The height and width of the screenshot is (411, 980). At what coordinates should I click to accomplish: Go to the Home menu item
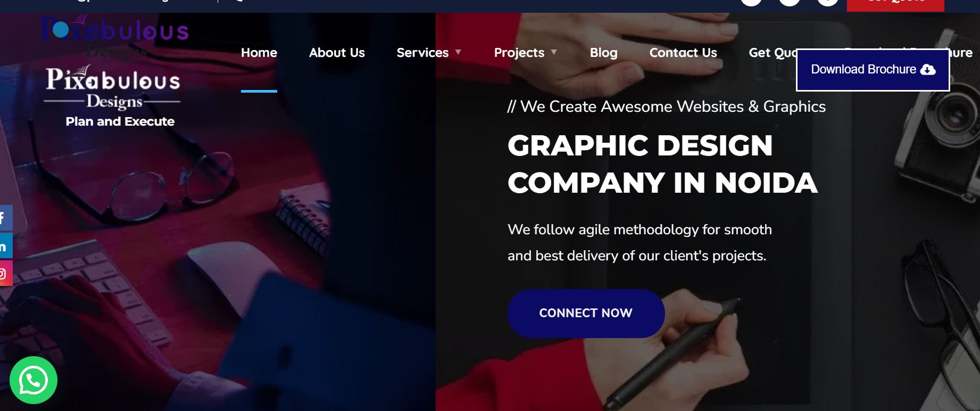(x=259, y=53)
